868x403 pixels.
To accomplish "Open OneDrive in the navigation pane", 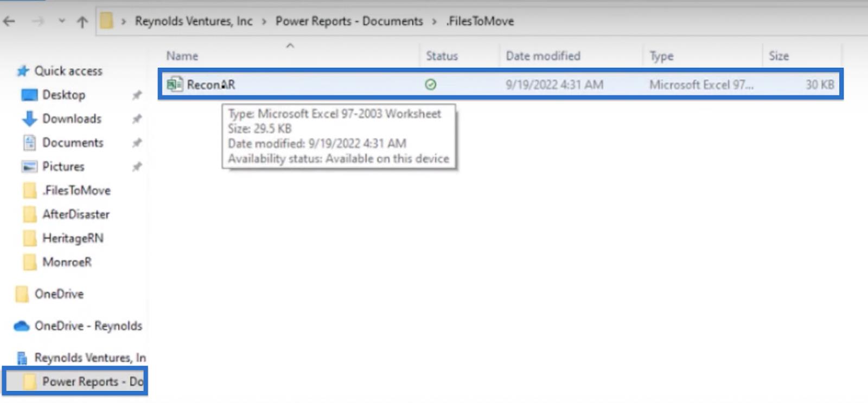I will pos(59,294).
